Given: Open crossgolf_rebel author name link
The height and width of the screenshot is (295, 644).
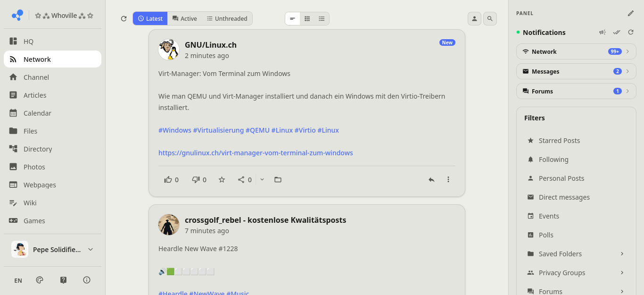Looking at the screenshot, I should point(265,220).
